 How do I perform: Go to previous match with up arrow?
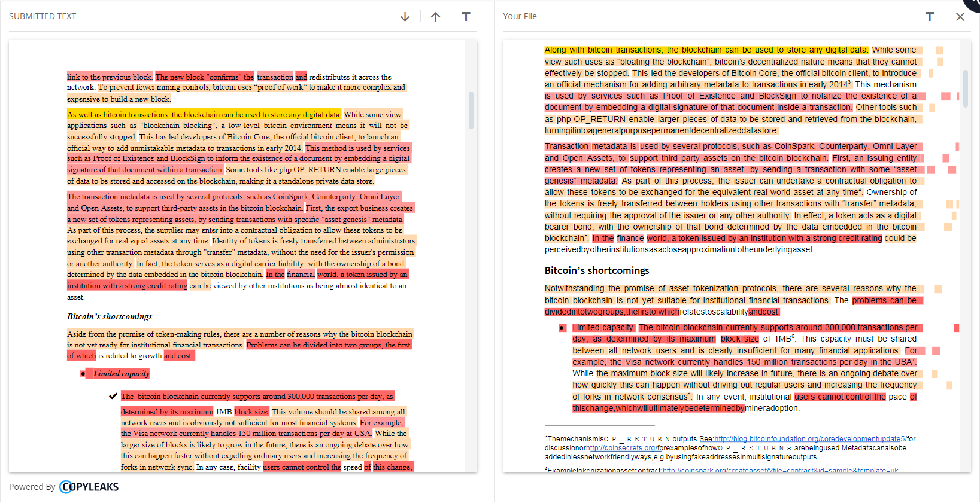coord(436,17)
